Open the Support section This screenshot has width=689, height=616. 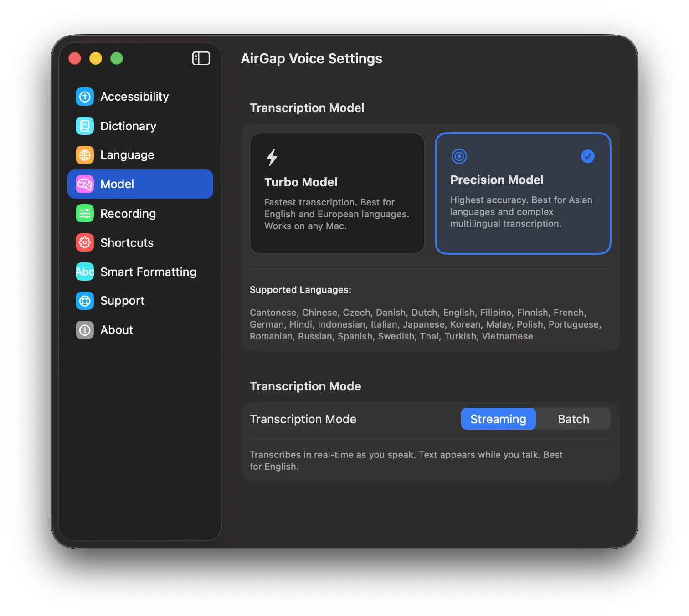click(x=140, y=301)
